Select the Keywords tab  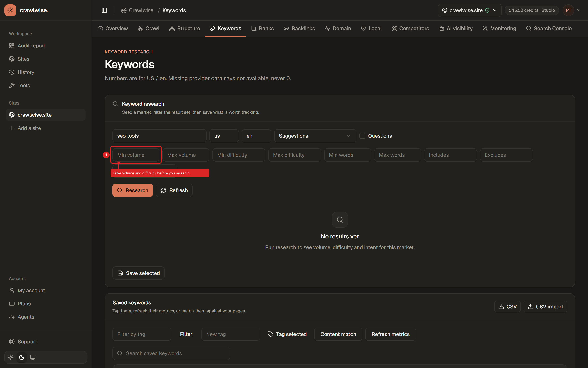click(225, 29)
